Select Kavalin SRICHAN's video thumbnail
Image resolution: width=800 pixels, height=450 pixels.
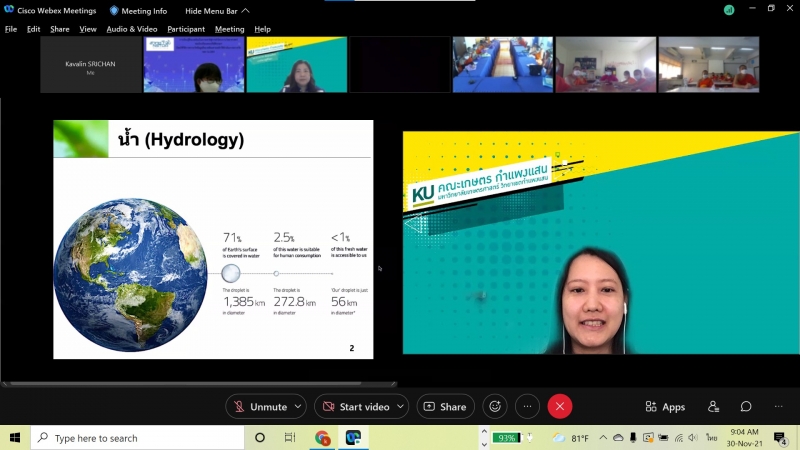(x=90, y=65)
